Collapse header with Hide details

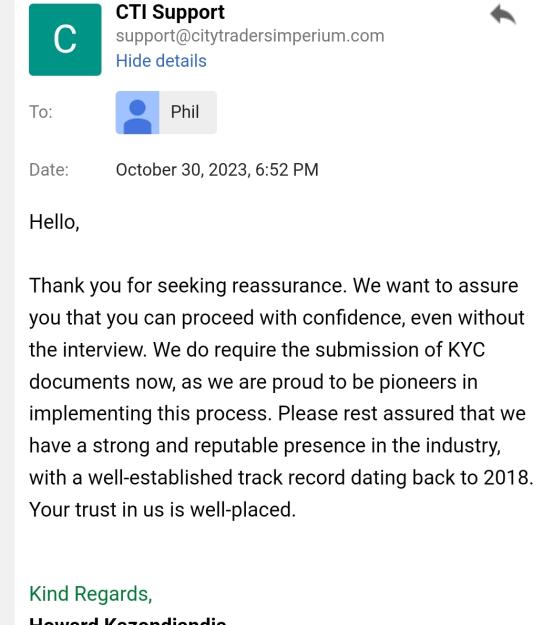click(161, 61)
